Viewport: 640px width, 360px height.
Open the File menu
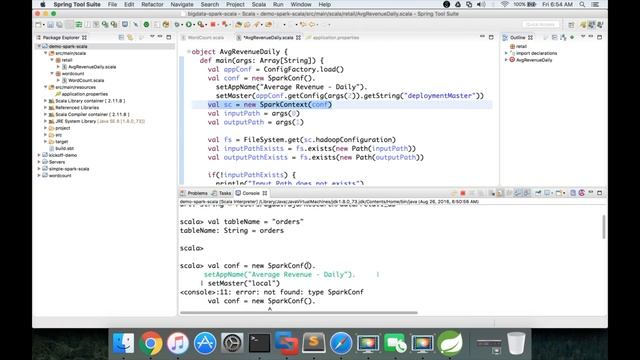click(x=112, y=4)
